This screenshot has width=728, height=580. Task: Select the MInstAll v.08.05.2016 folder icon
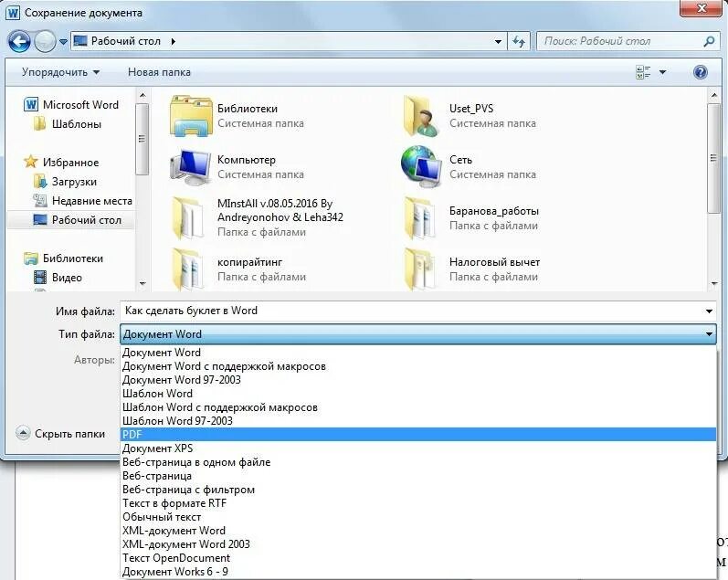(x=187, y=217)
